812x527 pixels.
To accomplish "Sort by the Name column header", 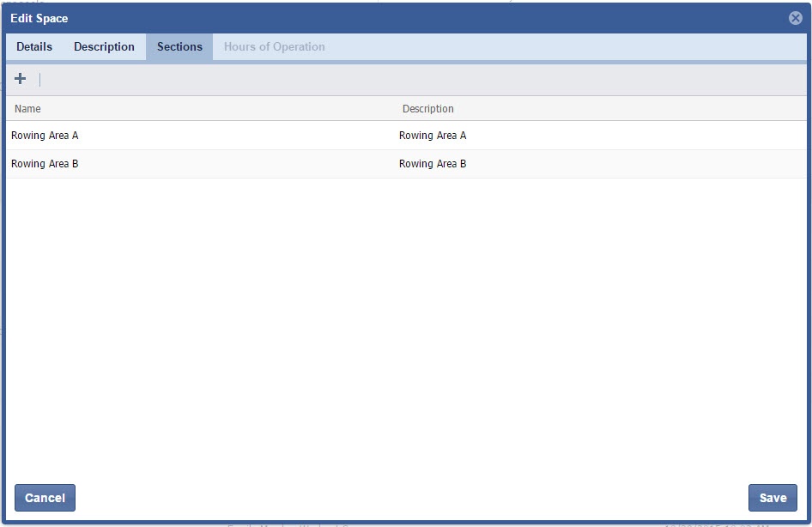I will [x=27, y=109].
